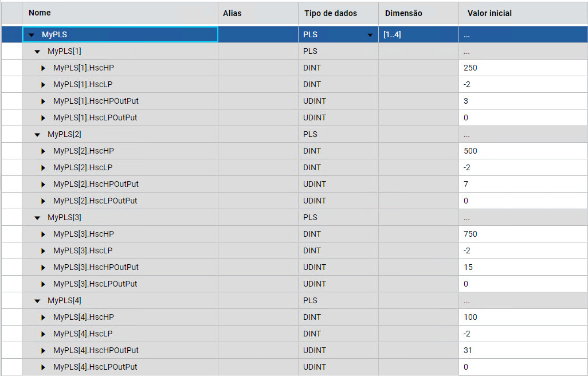Collapse the MyPLS[1] tree node
588x376 pixels.
click(37, 52)
